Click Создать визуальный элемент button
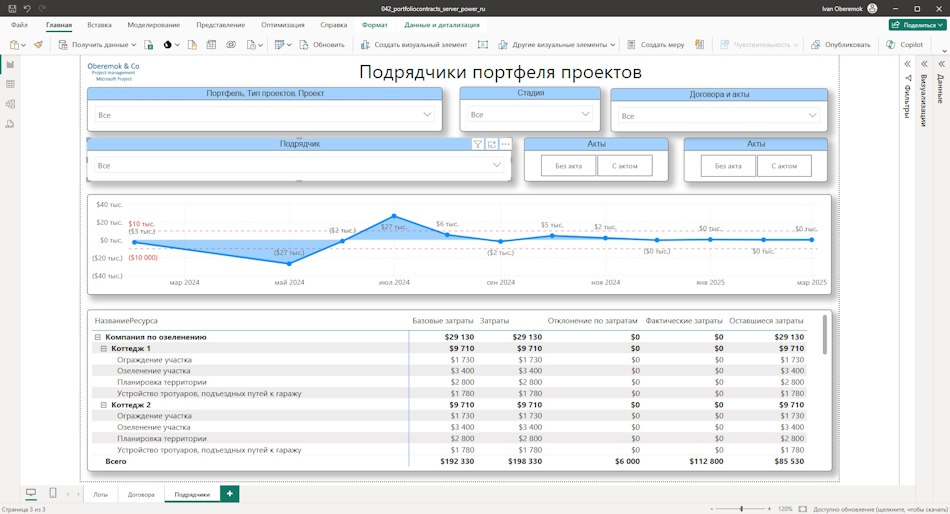Screen dimensions: 950x514 coord(414,45)
